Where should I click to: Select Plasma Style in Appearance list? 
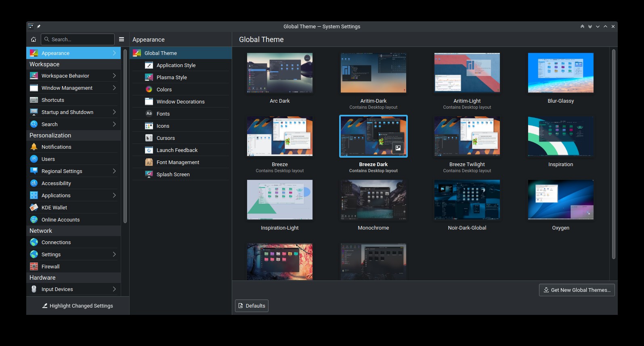pos(181,77)
